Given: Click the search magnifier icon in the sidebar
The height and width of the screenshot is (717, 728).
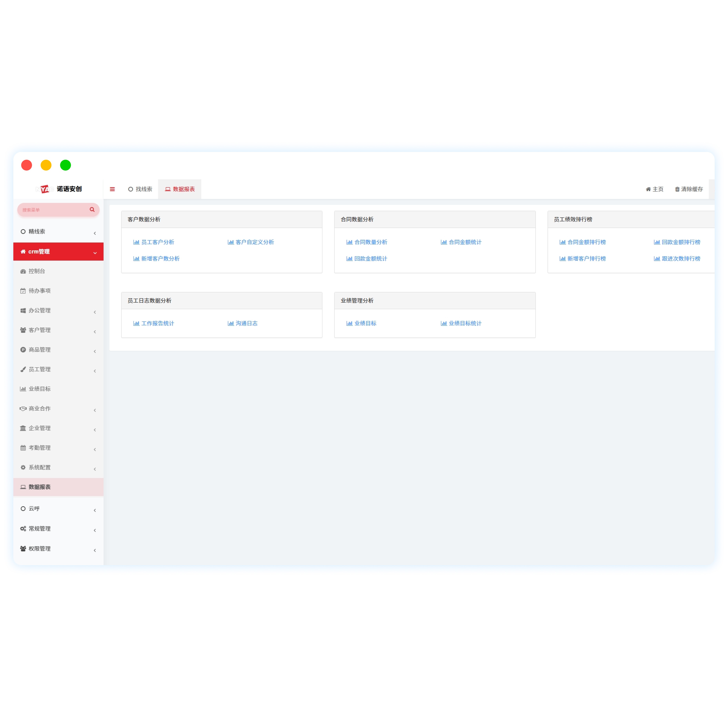Looking at the screenshot, I should [x=92, y=209].
